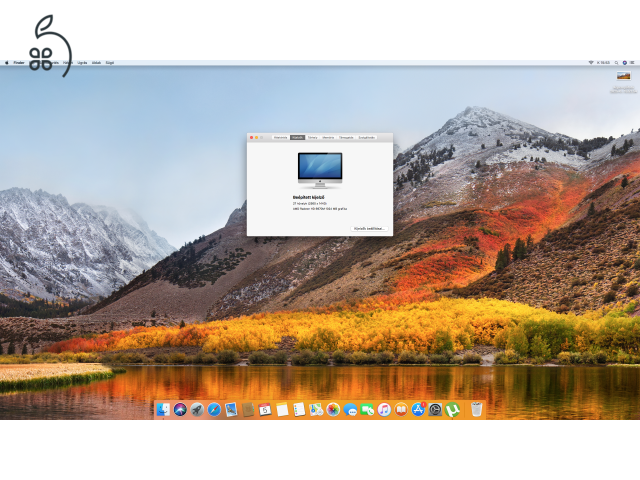
Task: Open uTorrent green icon in Dock
Action: 452,409
